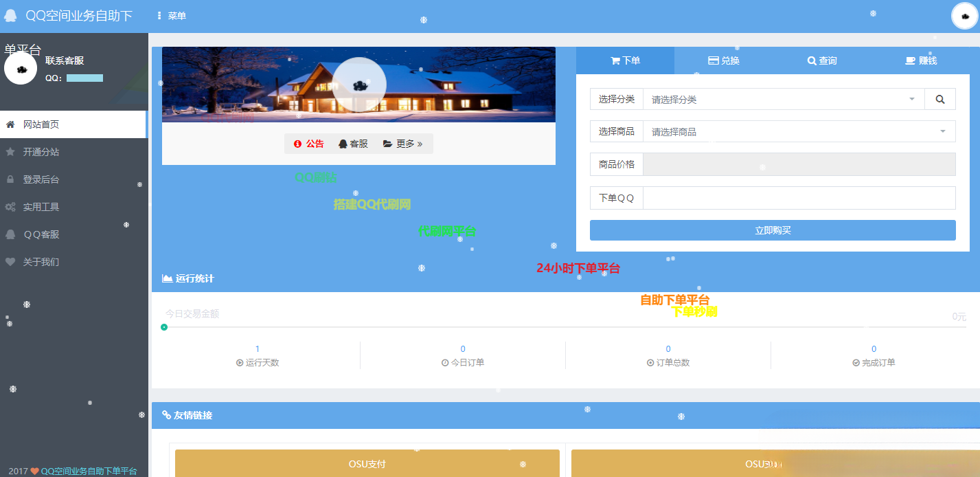Click the 立即购买 purchase button
The width and height of the screenshot is (980, 477).
(772, 230)
